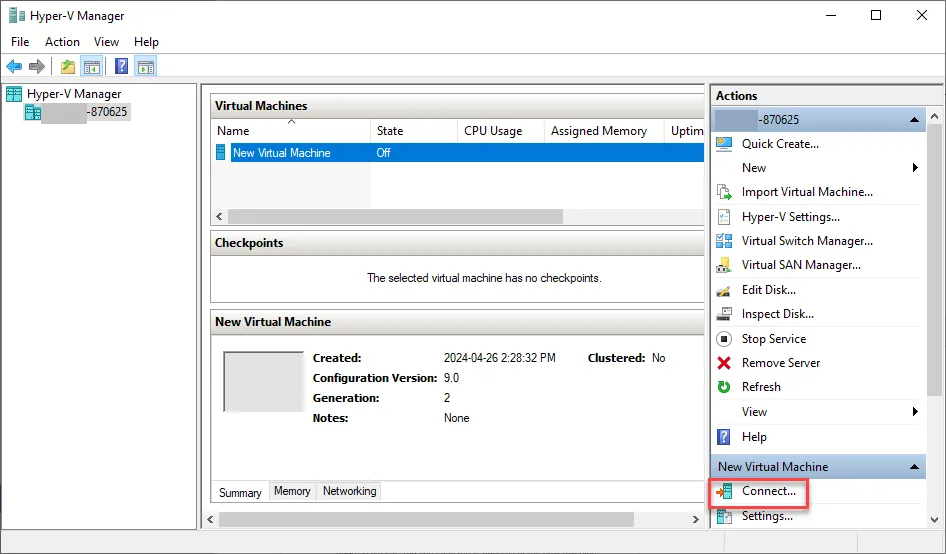This screenshot has width=946, height=554.
Task: Click Refresh action text
Action: (761, 387)
